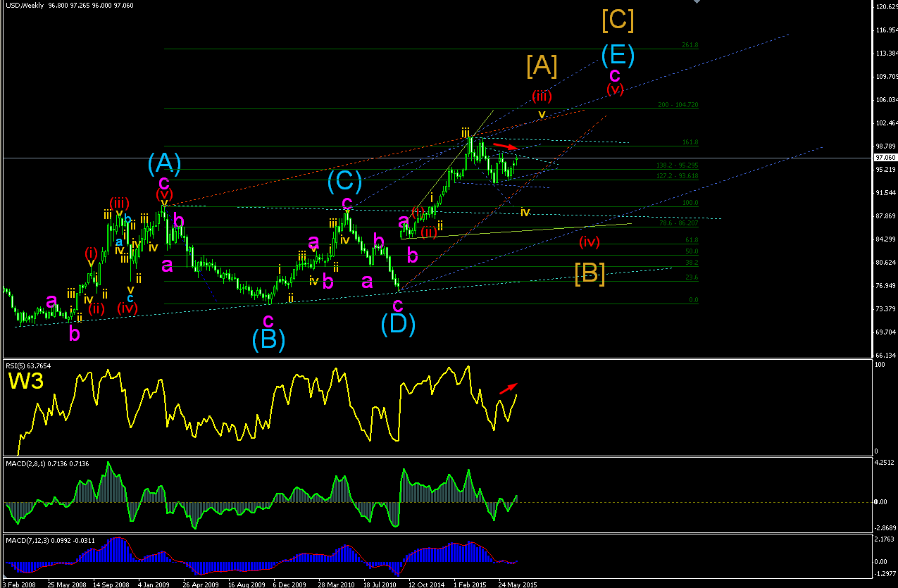Click the 16 Aug 2009 date label

[245, 584]
